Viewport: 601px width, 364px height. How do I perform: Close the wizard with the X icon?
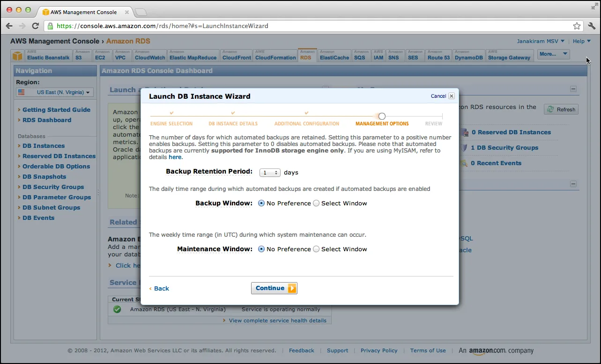(x=452, y=96)
